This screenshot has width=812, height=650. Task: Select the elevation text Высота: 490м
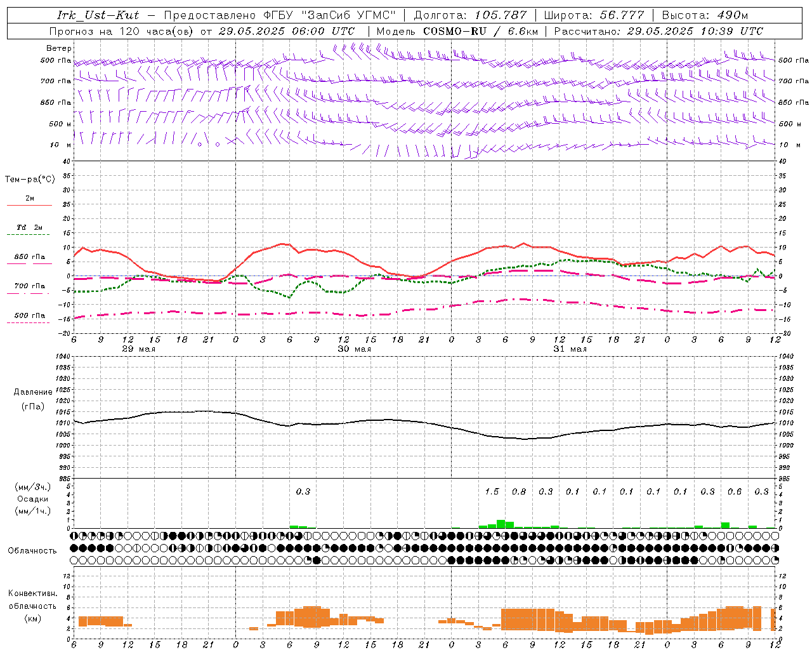(705, 15)
